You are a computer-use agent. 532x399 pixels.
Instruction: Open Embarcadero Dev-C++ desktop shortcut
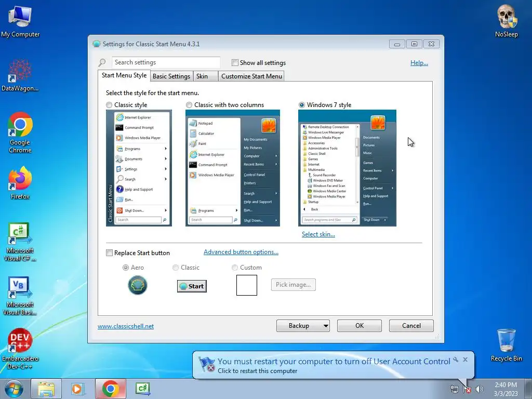[x=20, y=349]
